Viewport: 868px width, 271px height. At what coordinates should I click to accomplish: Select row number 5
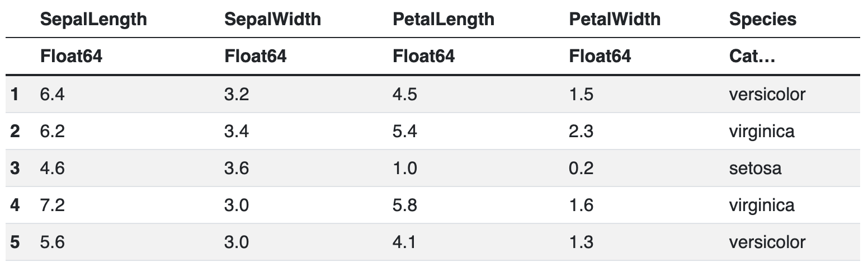point(15,242)
